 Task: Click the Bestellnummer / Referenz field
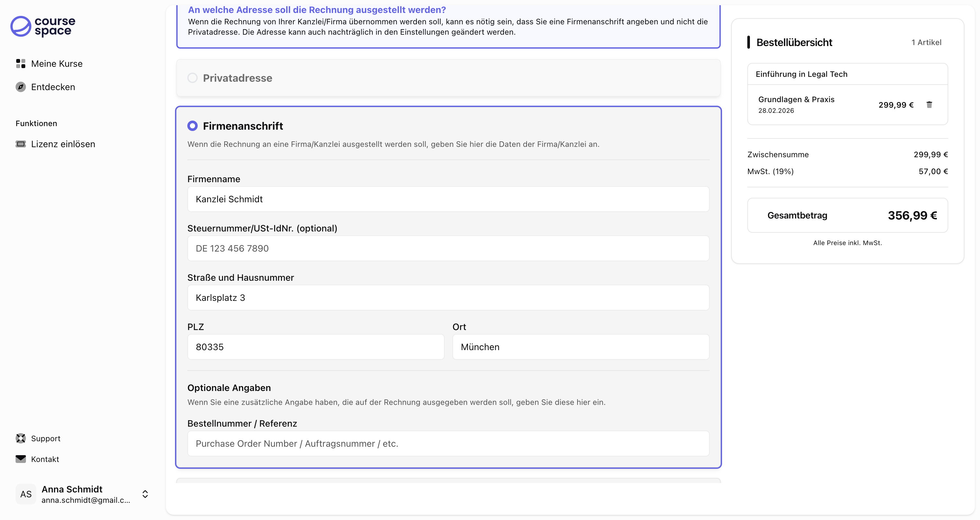coord(448,443)
